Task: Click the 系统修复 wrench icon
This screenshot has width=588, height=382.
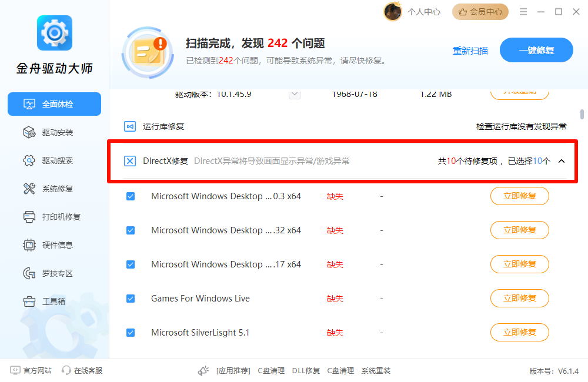Action: click(x=29, y=189)
